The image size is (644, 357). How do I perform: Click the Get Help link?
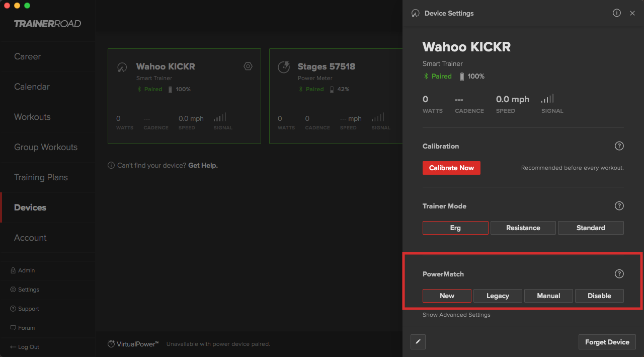tap(203, 165)
